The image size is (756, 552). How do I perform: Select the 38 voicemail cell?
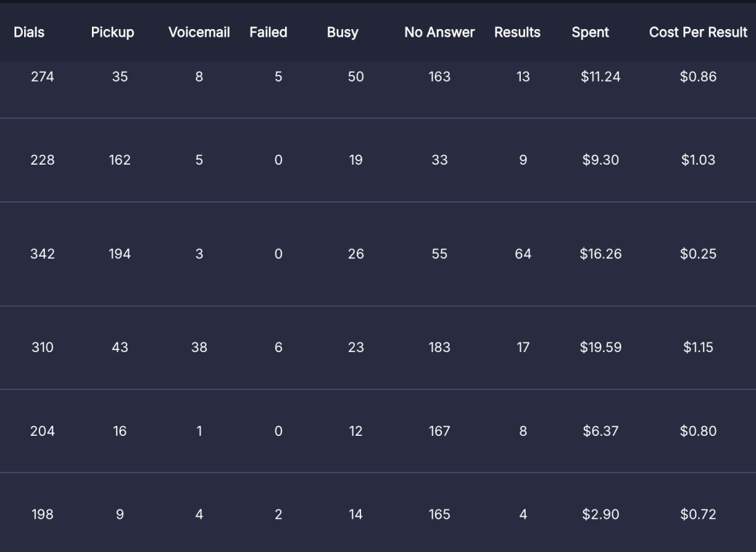199,347
